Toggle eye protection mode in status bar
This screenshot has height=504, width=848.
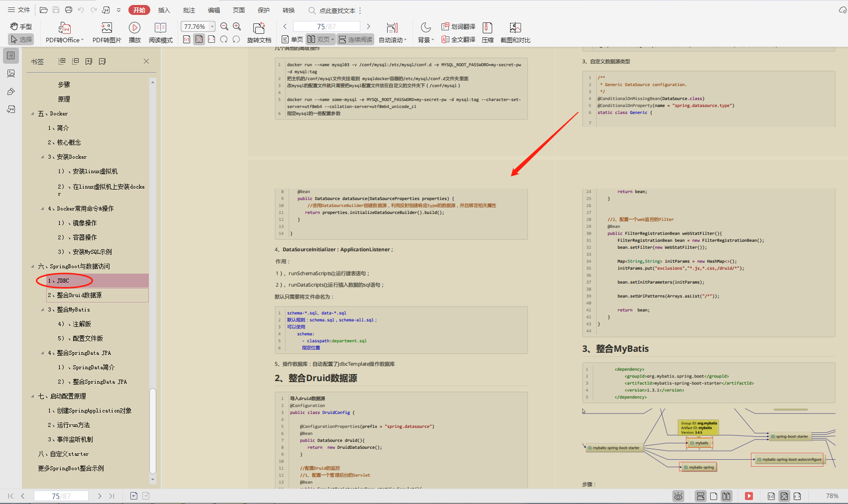[x=678, y=496]
